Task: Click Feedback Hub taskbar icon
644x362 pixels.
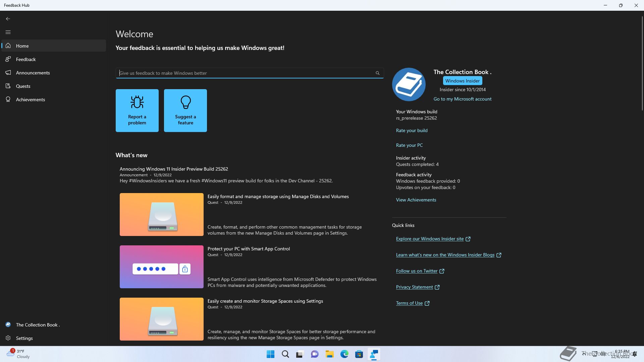Action: [374, 354]
